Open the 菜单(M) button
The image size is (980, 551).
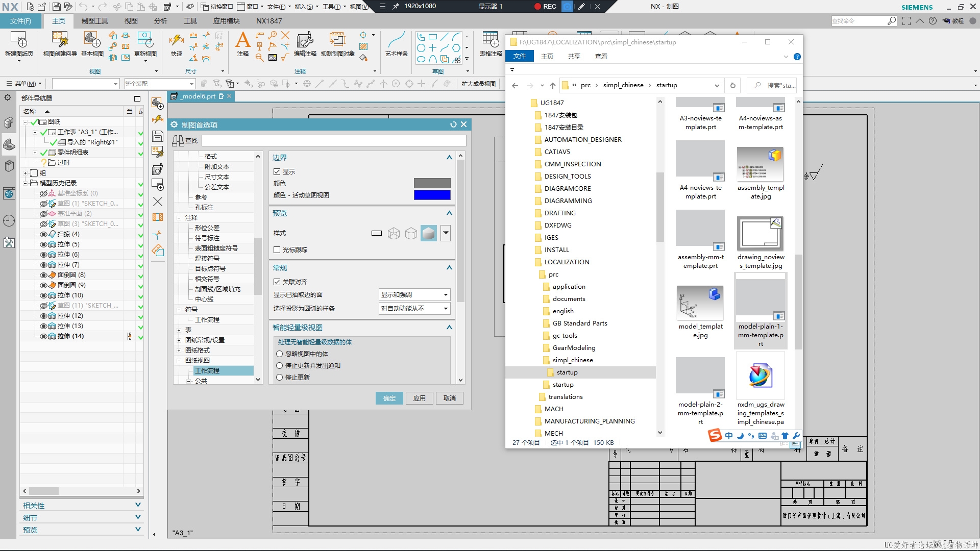24,84
